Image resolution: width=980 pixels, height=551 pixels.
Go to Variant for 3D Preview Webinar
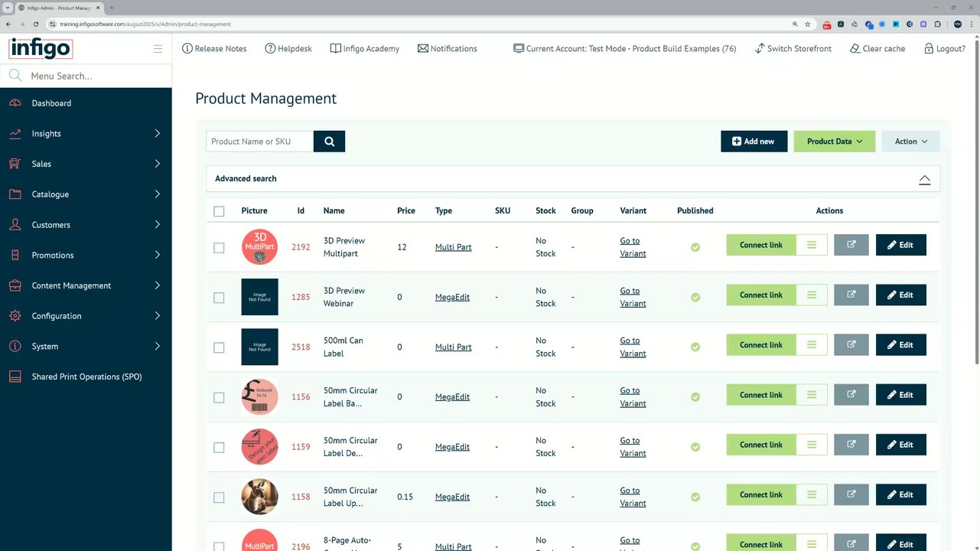633,297
